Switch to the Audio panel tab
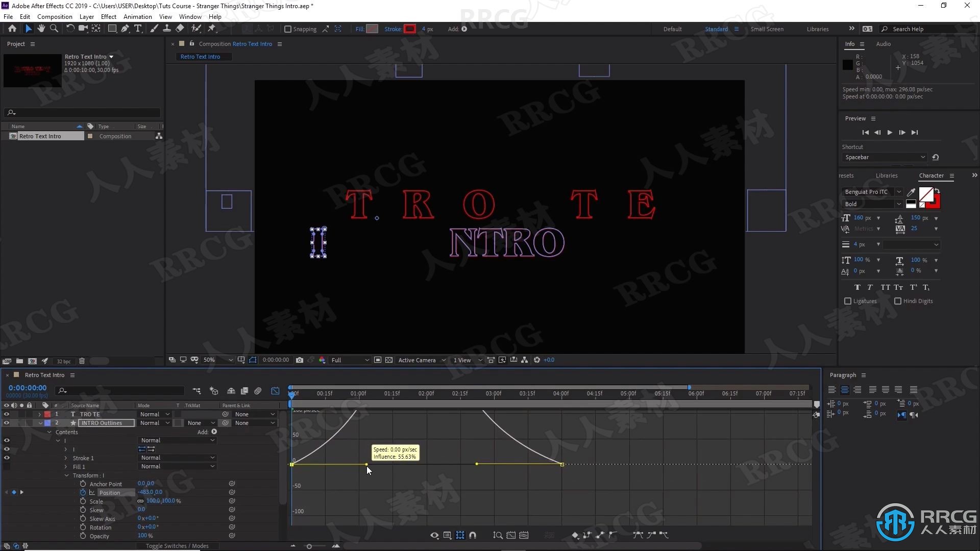Screen dimensions: 980x551 [x=883, y=44]
